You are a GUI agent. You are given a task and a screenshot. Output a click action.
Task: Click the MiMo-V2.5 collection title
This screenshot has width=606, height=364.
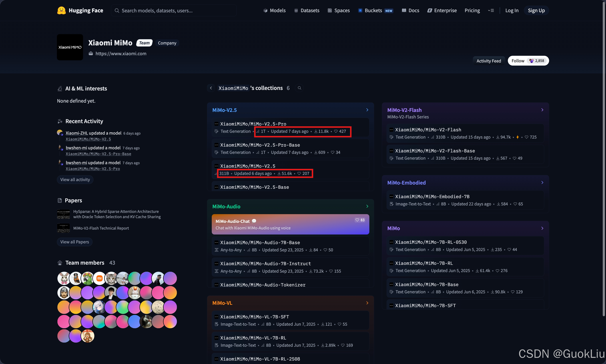[x=224, y=110]
